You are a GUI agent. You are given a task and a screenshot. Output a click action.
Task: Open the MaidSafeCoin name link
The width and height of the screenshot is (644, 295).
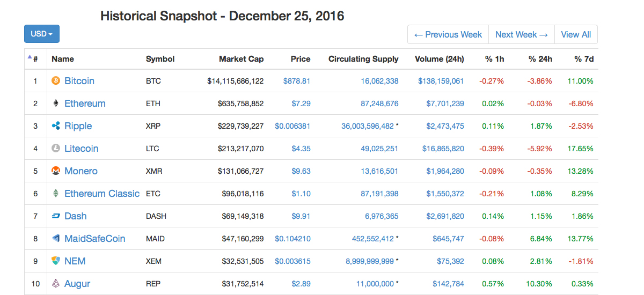(x=95, y=239)
